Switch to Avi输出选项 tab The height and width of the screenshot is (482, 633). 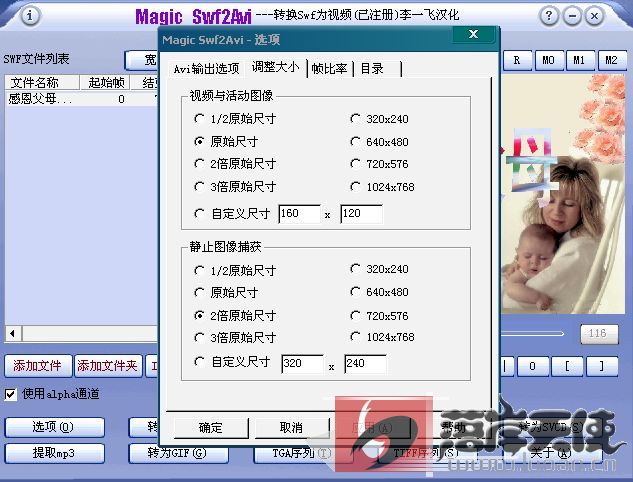[206, 69]
